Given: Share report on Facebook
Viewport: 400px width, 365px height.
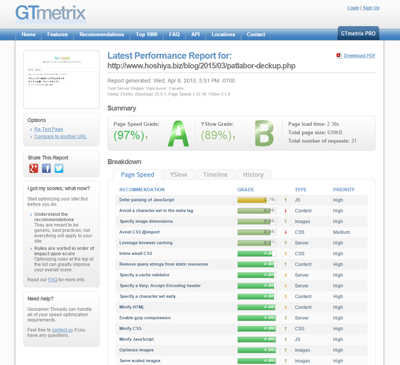Looking at the screenshot, I should click(46, 168).
